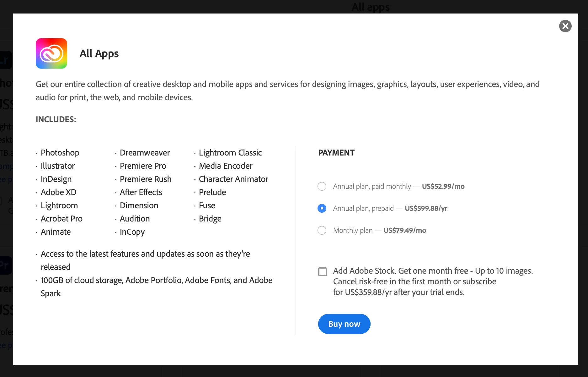588x377 pixels.
Task: Click the Add Adobe Stock offer text
Action: point(433,281)
